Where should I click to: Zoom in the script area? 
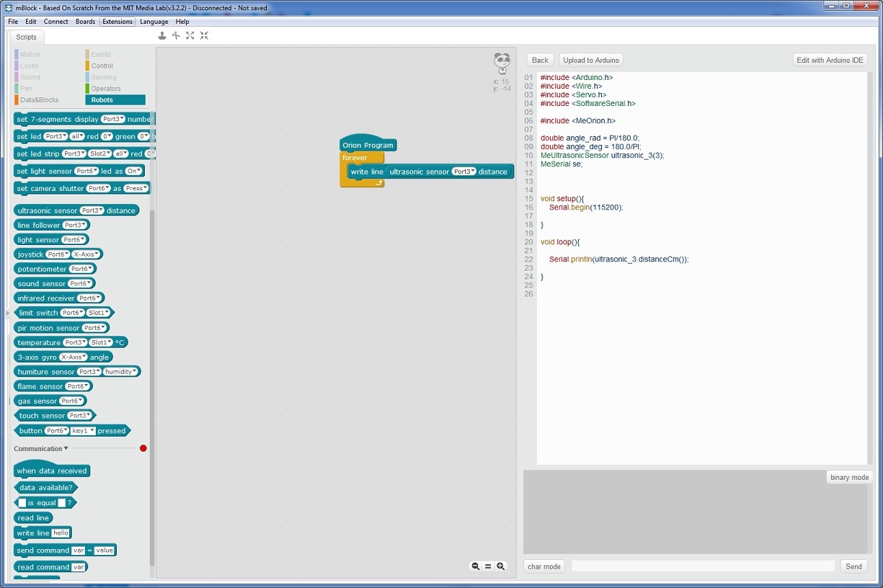[501, 566]
